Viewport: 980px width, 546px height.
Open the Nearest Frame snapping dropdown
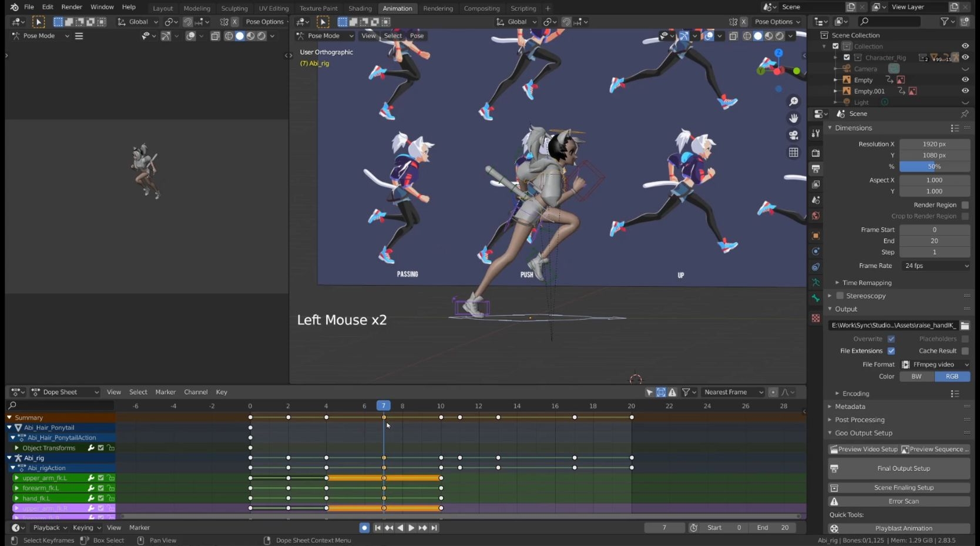click(x=733, y=392)
